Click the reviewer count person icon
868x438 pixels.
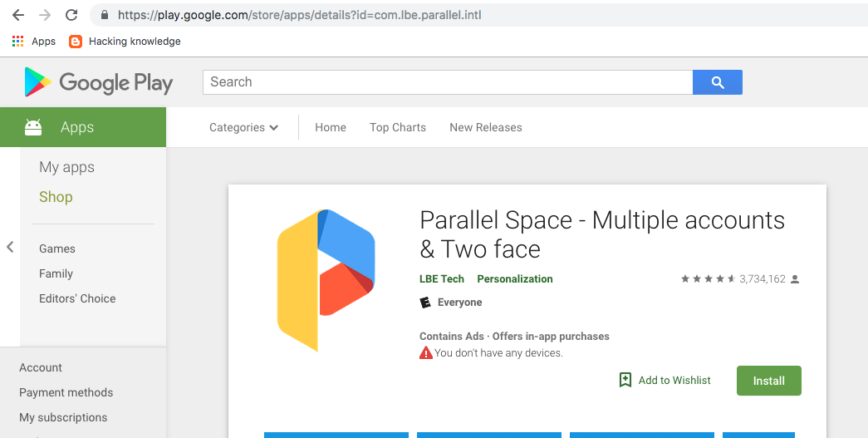[x=795, y=279]
